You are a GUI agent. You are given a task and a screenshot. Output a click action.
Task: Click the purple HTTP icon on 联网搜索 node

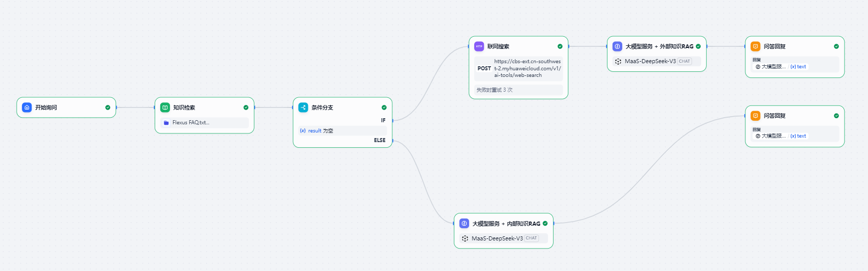click(479, 46)
